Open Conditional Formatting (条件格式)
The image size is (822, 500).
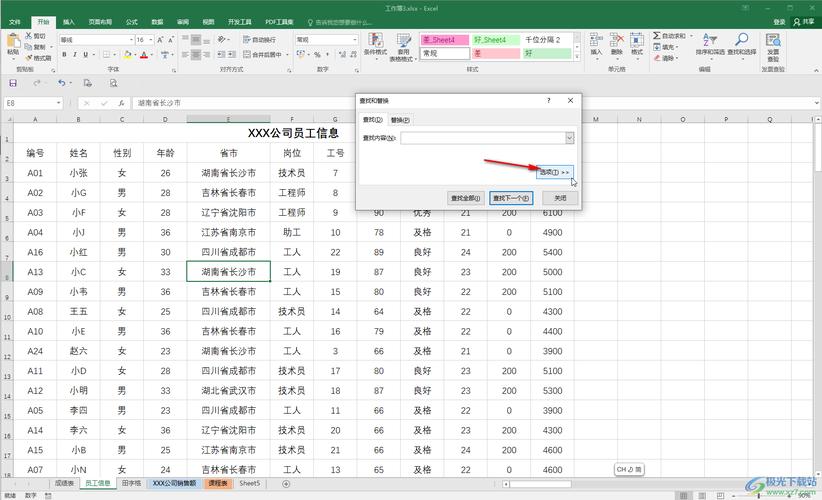(375, 46)
